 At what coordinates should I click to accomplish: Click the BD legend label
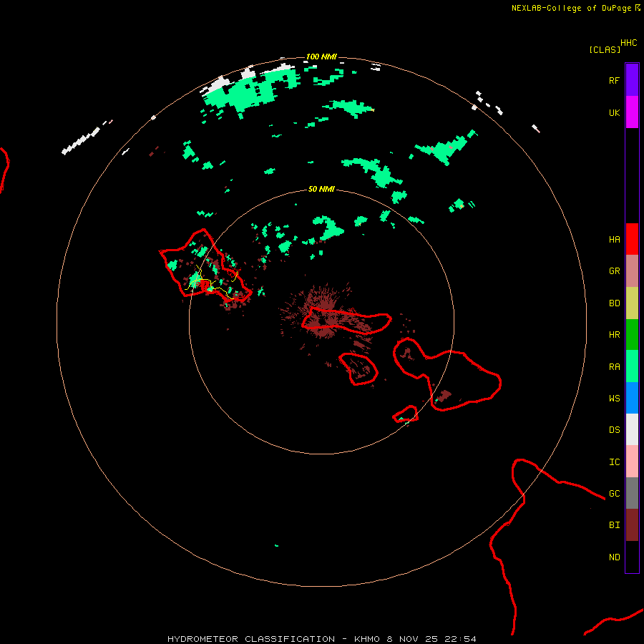(x=615, y=303)
